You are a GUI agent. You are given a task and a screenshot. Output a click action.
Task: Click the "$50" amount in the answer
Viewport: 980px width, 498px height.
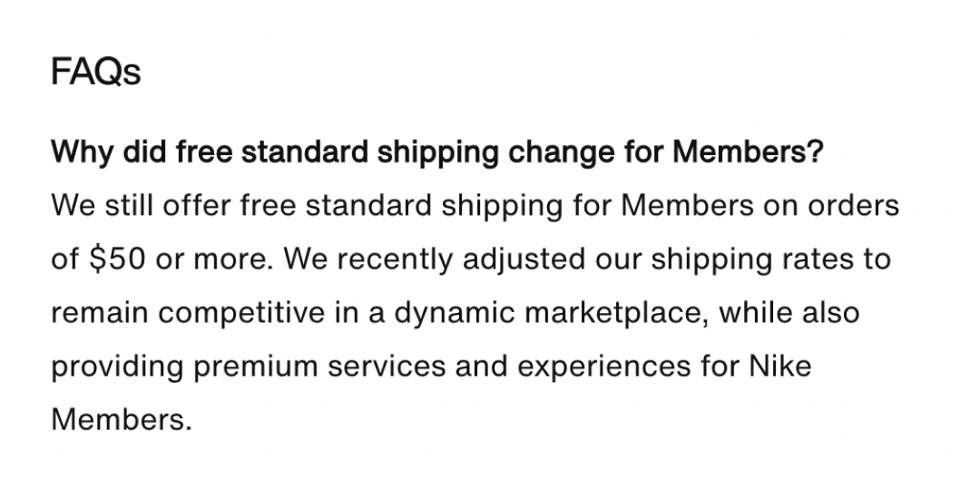pyautogui.click(x=117, y=259)
